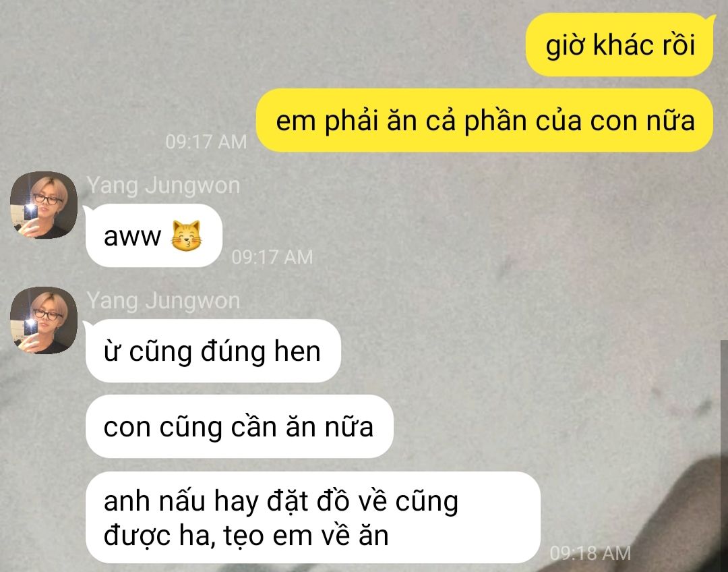Tap the kissing cat emoji

pyautogui.click(x=186, y=235)
